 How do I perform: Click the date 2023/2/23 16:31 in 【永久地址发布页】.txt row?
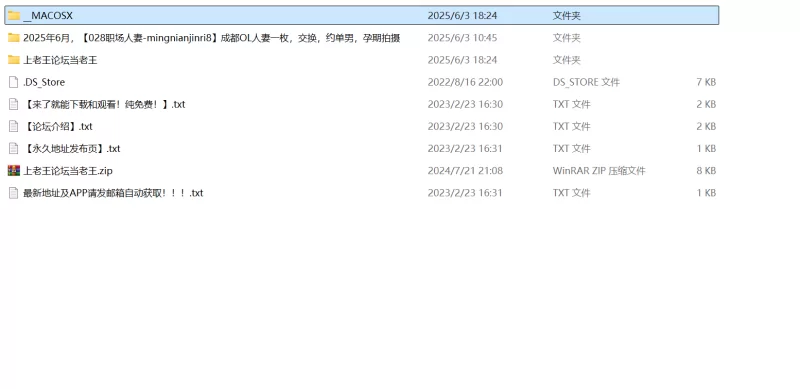point(465,149)
